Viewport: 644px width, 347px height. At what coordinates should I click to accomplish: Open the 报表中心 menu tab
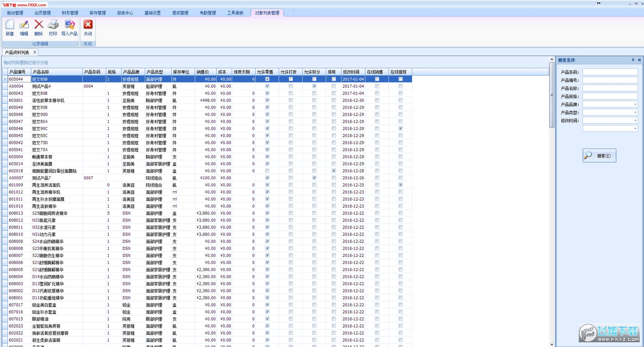[125, 13]
